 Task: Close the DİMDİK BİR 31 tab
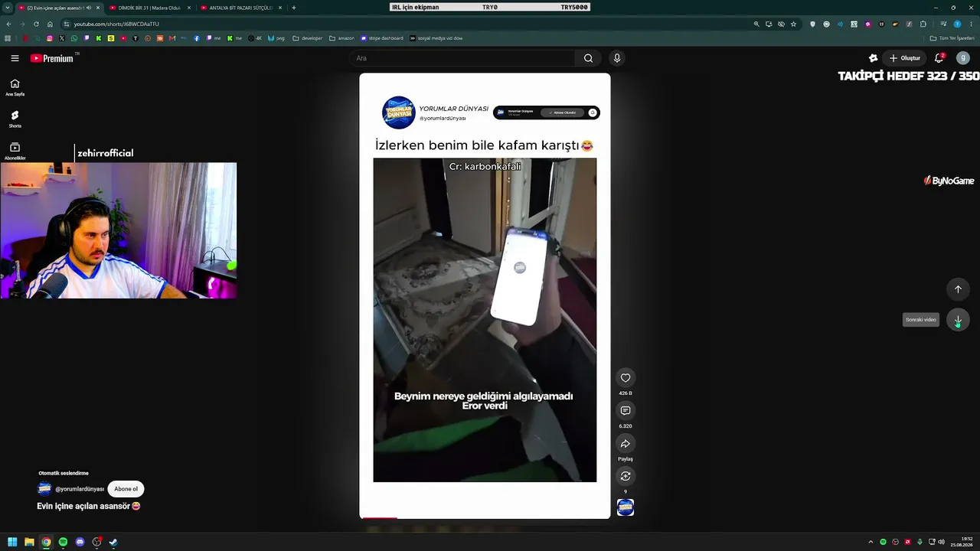pos(189,8)
